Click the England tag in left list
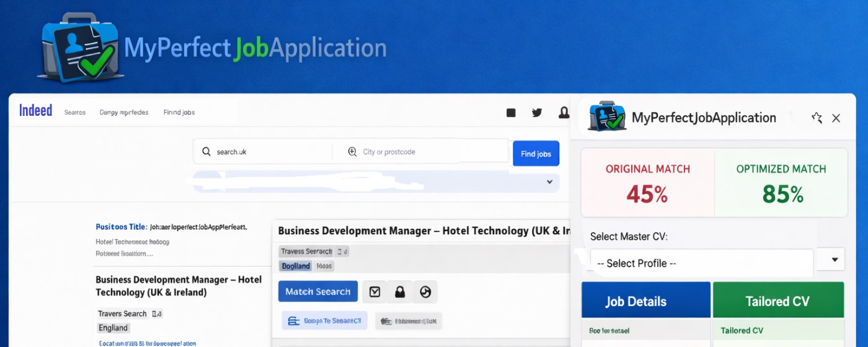The image size is (868, 347). point(113,328)
